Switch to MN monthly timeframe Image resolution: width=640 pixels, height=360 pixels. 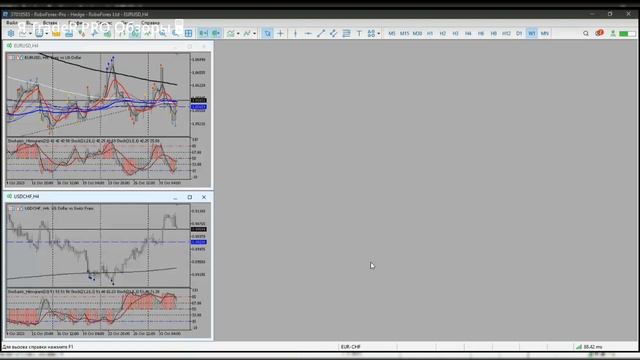(x=544, y=33)
